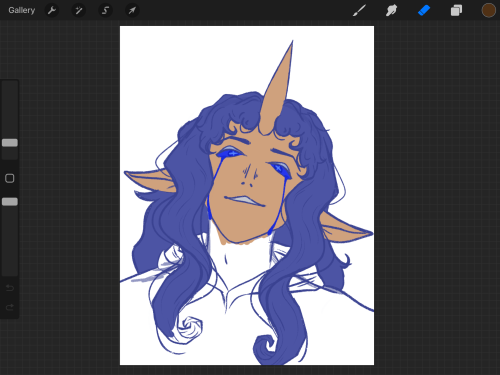Select the Paint brush tool

point(359,10)
